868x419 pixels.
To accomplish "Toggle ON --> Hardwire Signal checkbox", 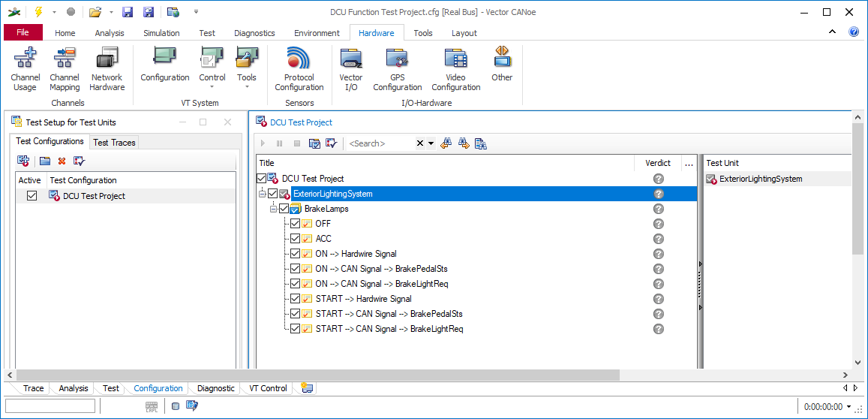I will click(x=295, y=253).
